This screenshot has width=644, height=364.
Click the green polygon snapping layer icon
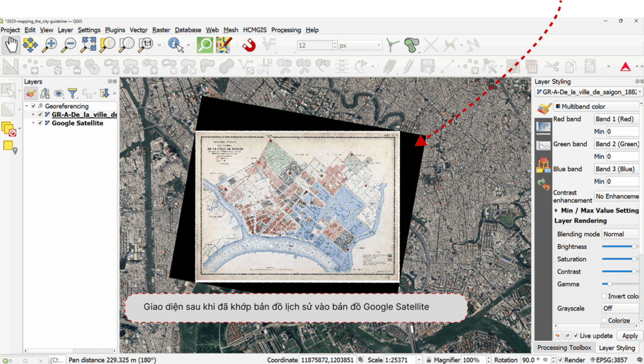coord(411,45)
